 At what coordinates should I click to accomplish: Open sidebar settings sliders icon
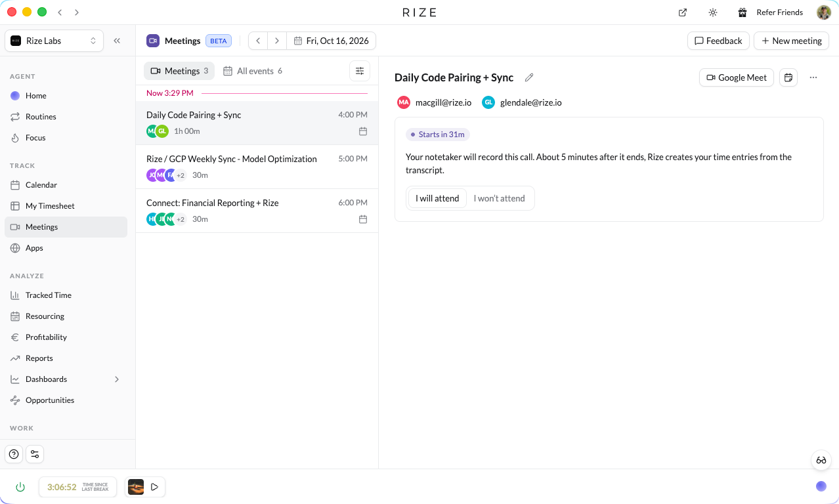[x=35, y=454]
